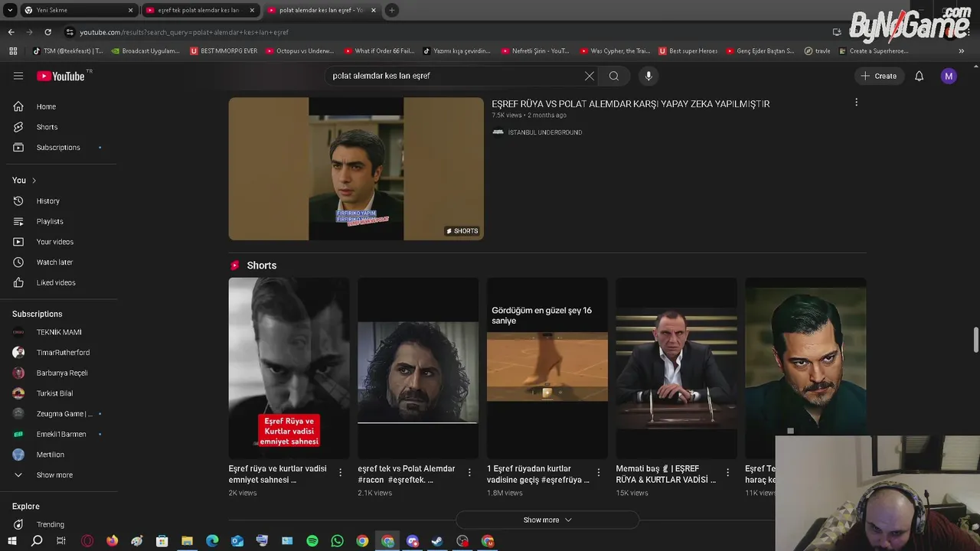Open the Barbunya Reçeli subscription channel
Screen dimensions: 980x551
[61, 373]
